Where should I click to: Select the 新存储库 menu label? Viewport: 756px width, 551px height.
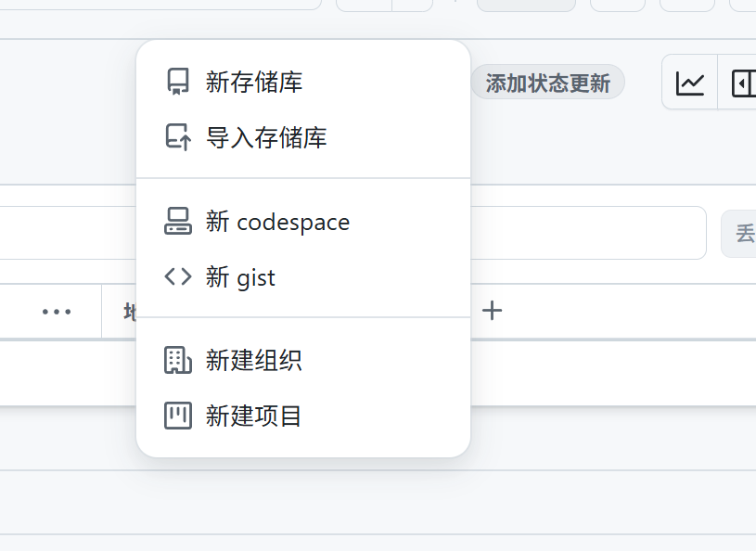(x=254, y=83)
